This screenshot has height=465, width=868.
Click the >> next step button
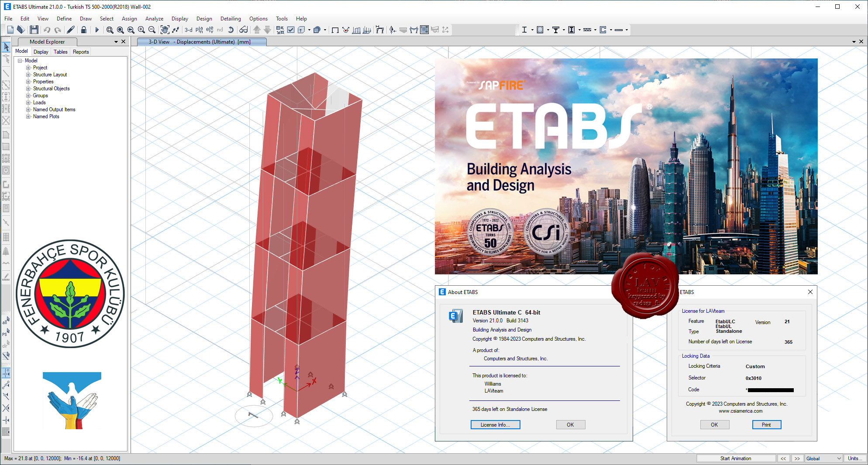(x=797, y=458)
